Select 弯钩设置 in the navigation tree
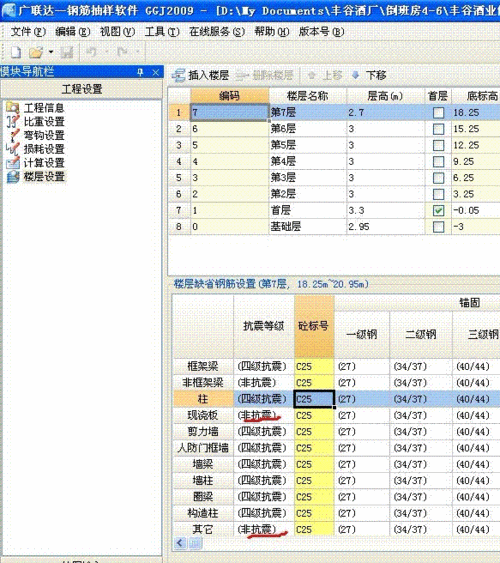Screen dimensions: 500x563 pyautogui.click(x=44, y=135)
